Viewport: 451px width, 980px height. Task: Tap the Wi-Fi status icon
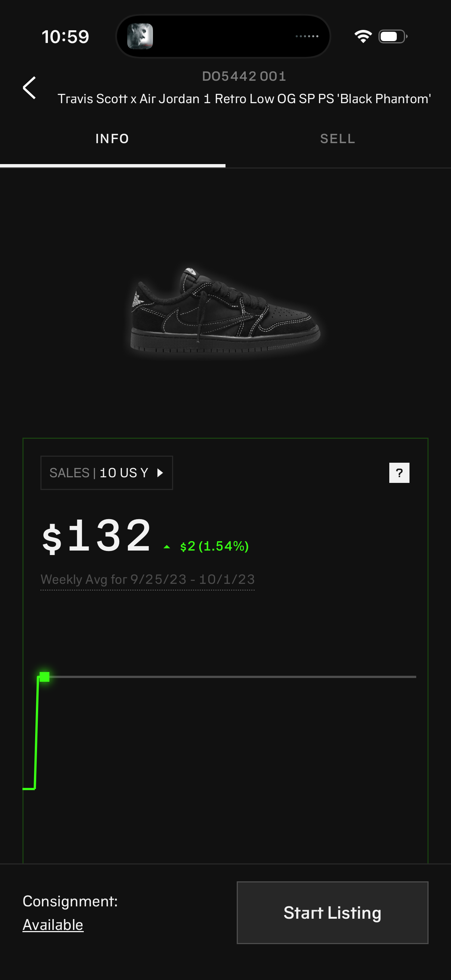coord(363,37)
